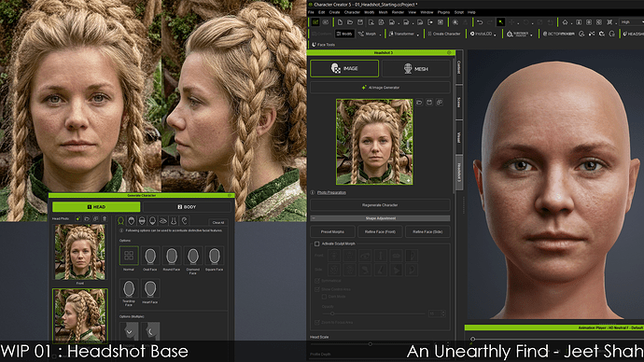The height and width of the screenshot is (362, 644).
Task: Select the face shape feature tab icon
Action: pyautogui.click(x=120, y=221)
